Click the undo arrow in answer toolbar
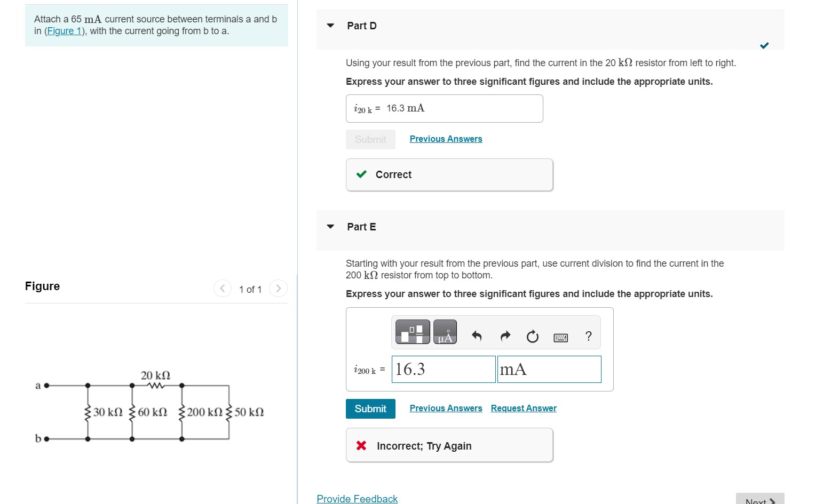The height and width of the screenshot is (504, 831). (x=476, y=336)
